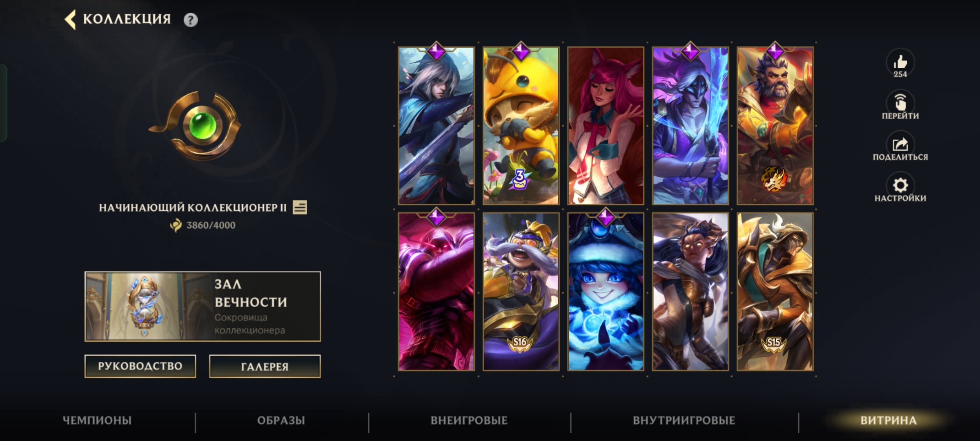This screenshot has height=441, width=980.
Task: Select the skin card with S16 badge
Action: (521, 292)
